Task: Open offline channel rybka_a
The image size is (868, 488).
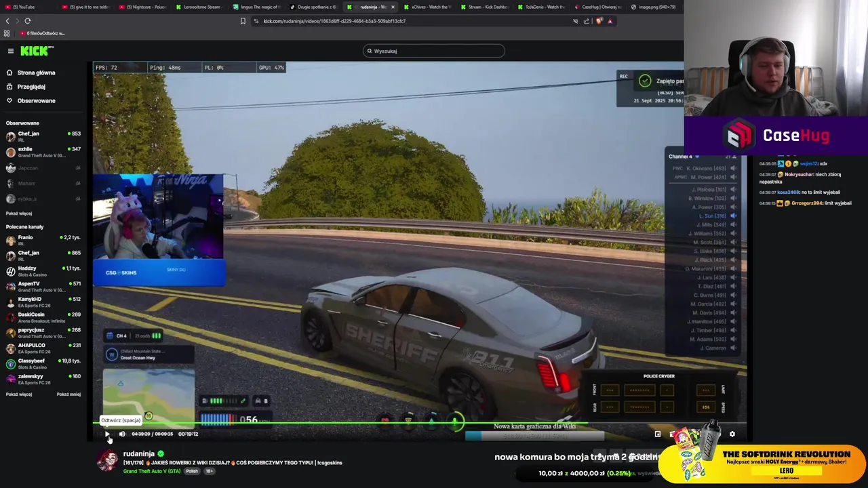Action: pos(43,199)
